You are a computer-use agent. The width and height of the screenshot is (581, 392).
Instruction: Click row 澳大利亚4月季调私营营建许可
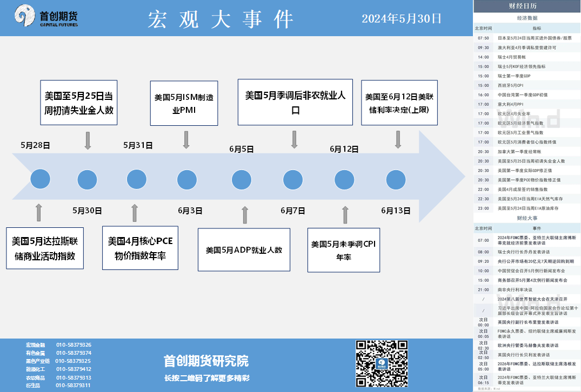click(527, 48)
